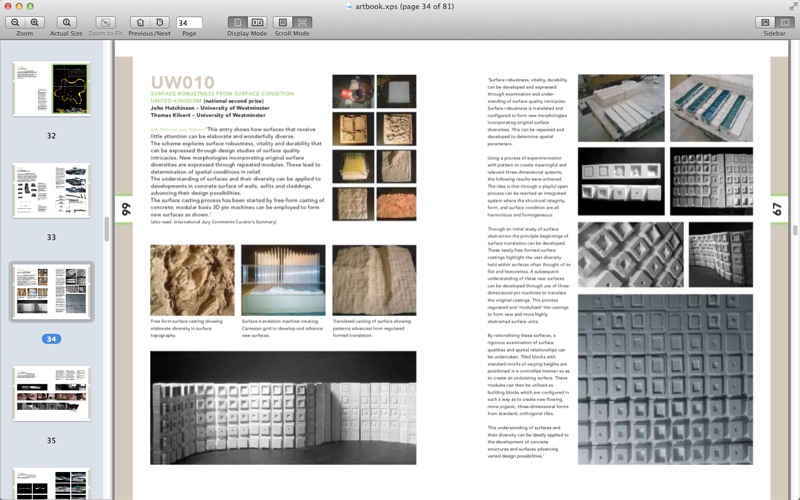Open page 32 thumbnail in sidebar
The height and width of the screenshot is (500, 800).
(52, 89)
